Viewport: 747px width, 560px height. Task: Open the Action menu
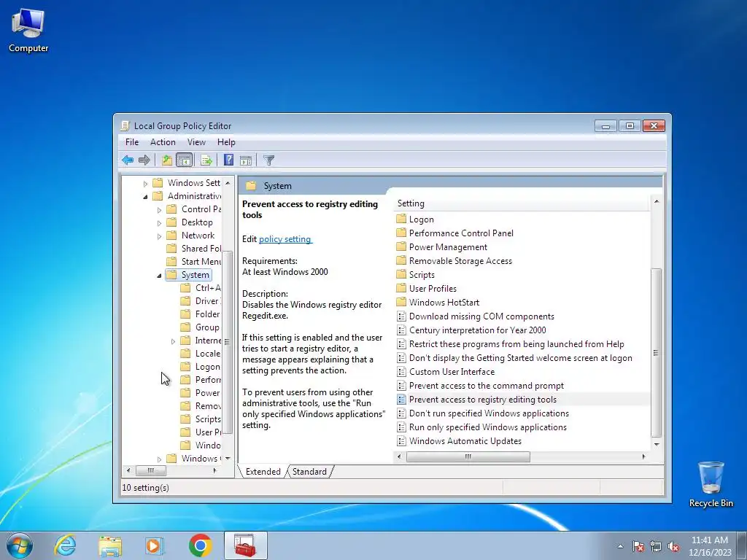[163, 142]
